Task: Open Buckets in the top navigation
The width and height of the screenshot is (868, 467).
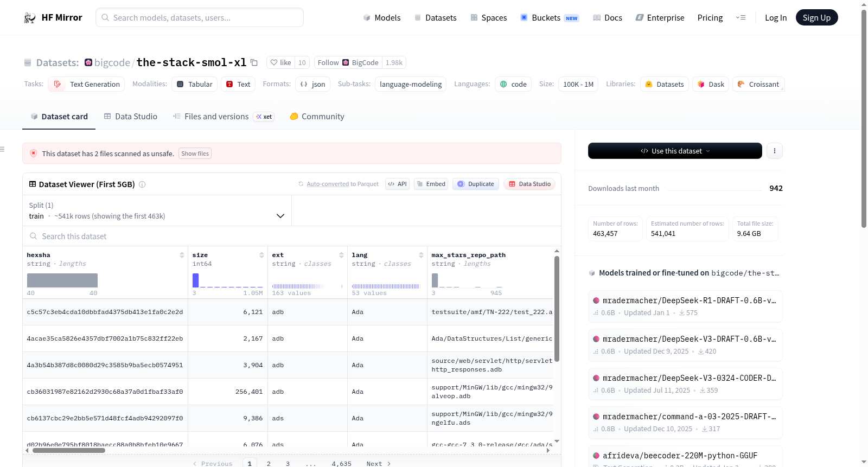Action: 550,18
